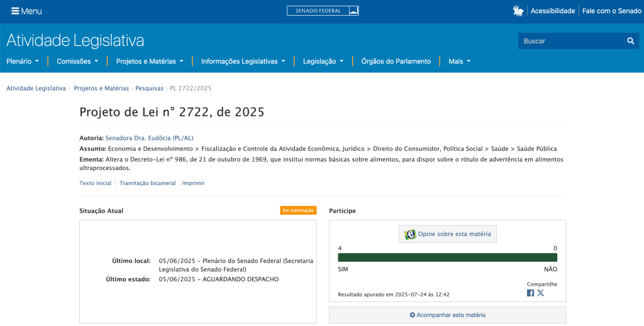This screenshot has width=644, height=326.
Task: Expand Informações Legislativas menu
Action: click(x=243, y=61)
